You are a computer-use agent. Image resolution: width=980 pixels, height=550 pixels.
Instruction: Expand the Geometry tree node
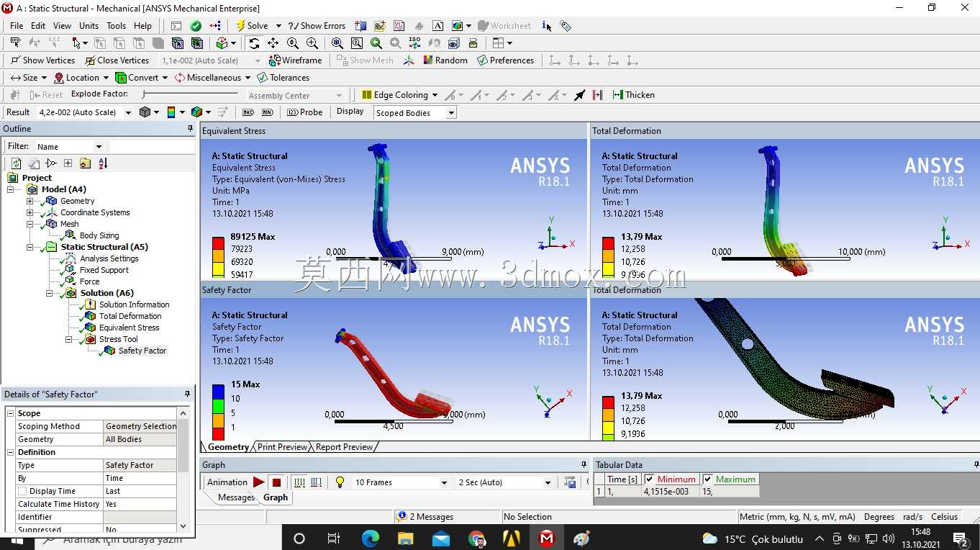tap(30, 201)
